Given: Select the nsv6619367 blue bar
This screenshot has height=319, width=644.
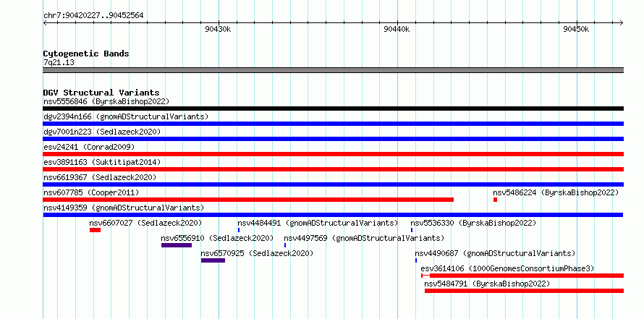Looking at the screenshot, I should (333, 184).
